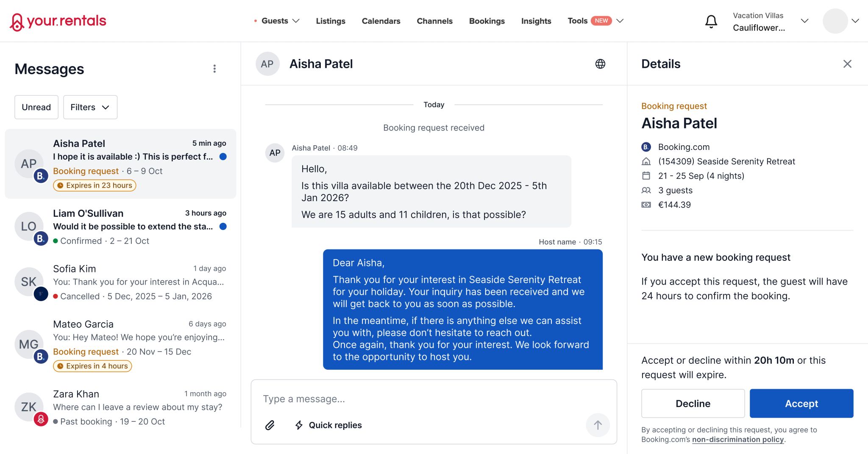Open the non-discrimination policy link
Image resolution: width=868 pixels, height=454 pixels.
[737, 440]
